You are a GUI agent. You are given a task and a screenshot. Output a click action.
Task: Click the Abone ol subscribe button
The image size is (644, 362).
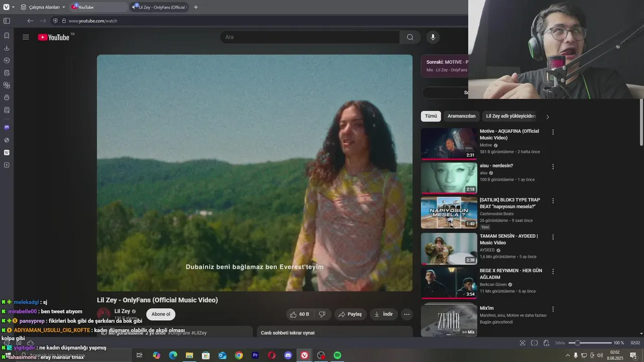point(161,314)
